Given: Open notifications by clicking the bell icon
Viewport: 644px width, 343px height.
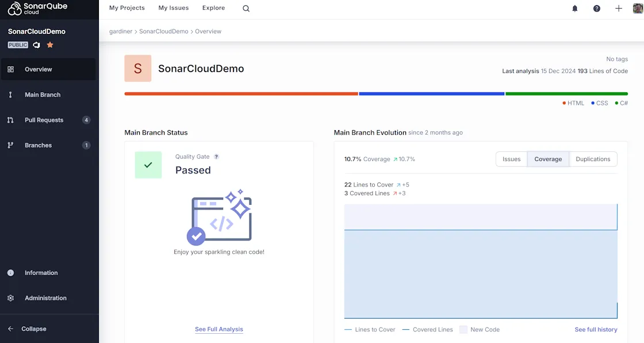Looking at the screenshot, I should [574, 8].
